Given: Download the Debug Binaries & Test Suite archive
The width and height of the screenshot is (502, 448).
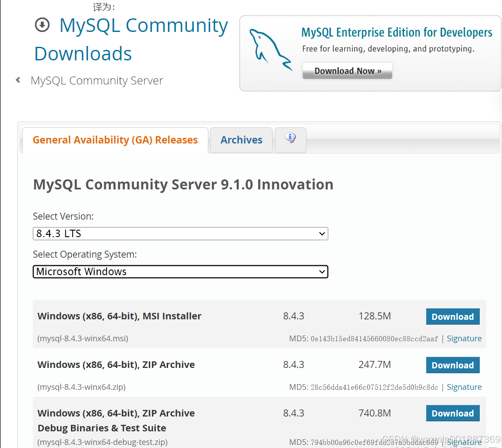Looking at the screenshot, I should (453, 413).
